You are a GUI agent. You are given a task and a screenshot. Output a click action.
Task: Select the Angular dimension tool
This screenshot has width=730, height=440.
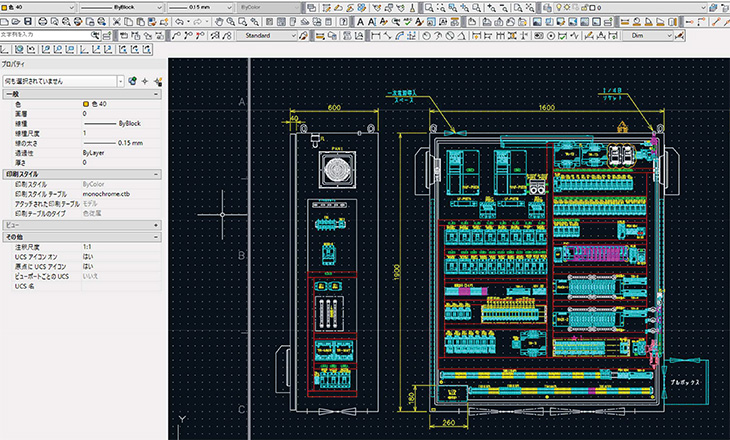point(461,35)
